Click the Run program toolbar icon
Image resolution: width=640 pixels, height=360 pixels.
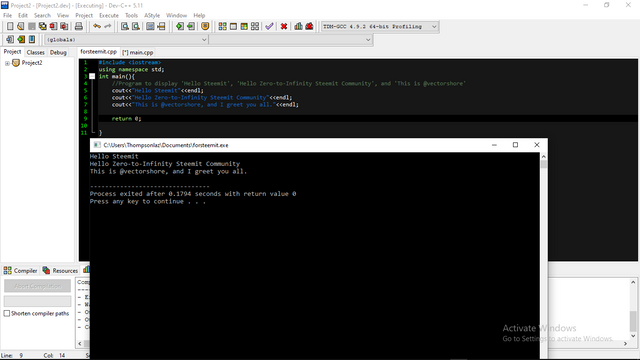[233, 27]
